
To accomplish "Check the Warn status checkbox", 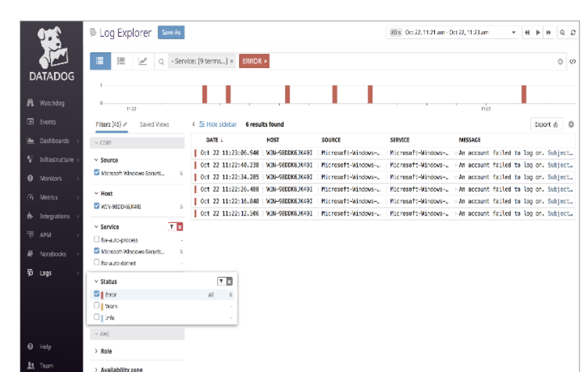I will point(97,305).
